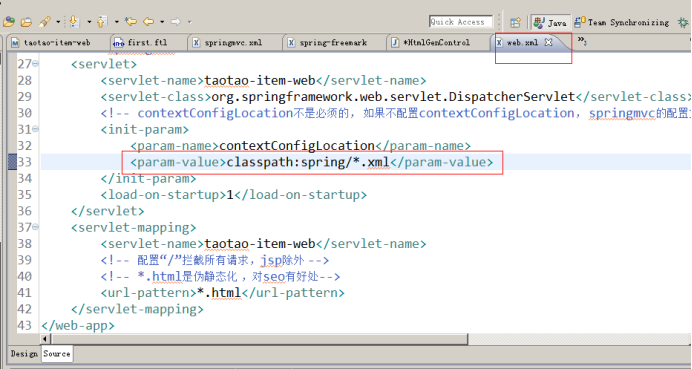Click the Open Task folder icon
This screenshot has height=369, width=692.
pos(26,21)
